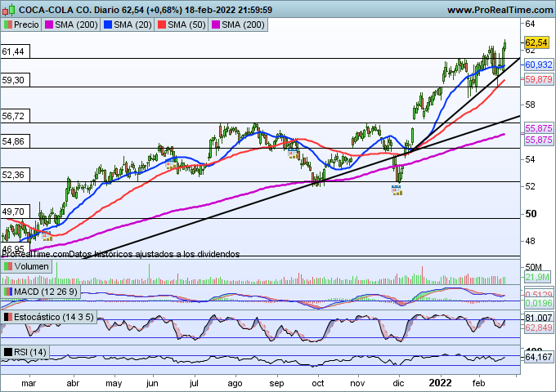Click the 62,849 stochastic signal value tag
Image resolution: width=556 pixels, height=392 pixels.
click(x=539, y=327)
